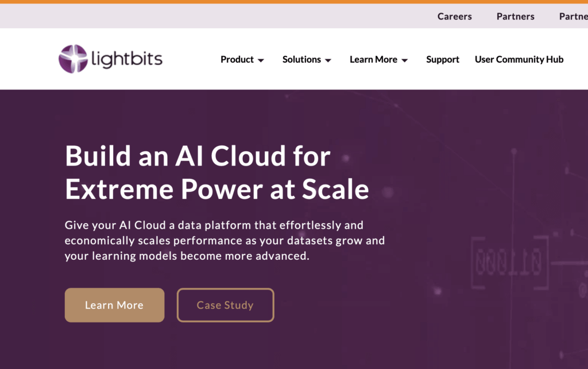Expand the arrow next to Product
This screenshot has height=369, width=588.
pyautogui.click(x=261, y=60)
